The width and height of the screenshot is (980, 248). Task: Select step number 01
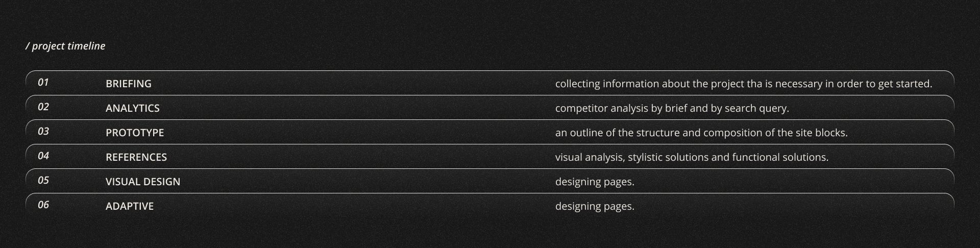pos(43,82)
